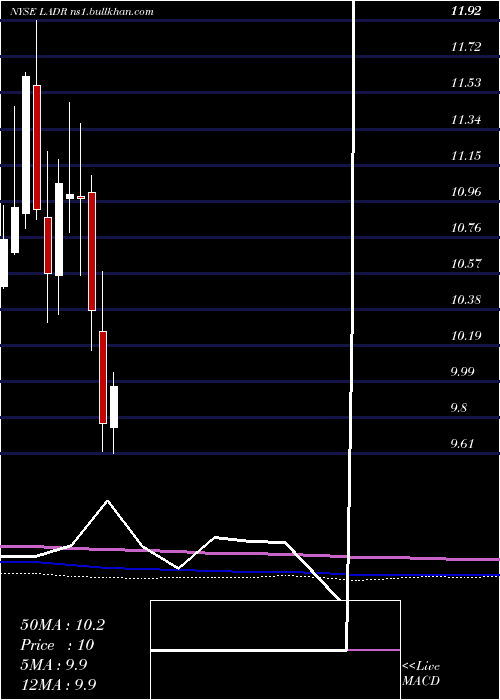Click the 11.34 price axis label
The image size is (500, 700).
click(x=466, y=120)
